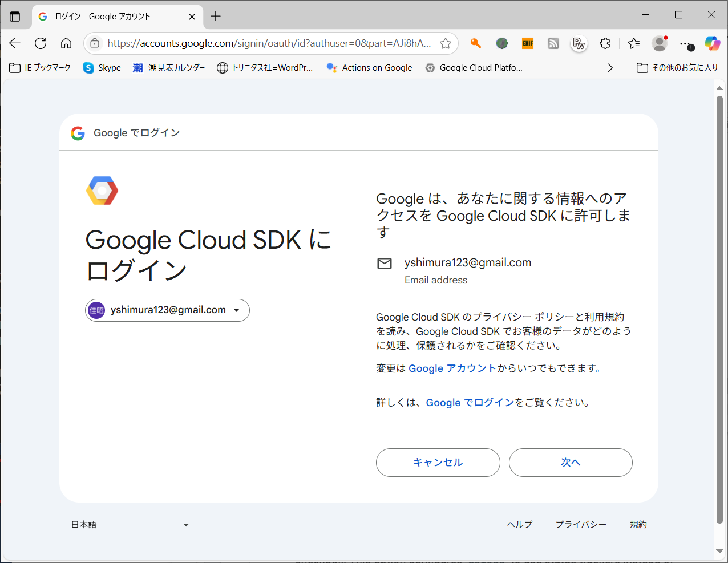Expand the bookmarks bar overflow chevron
The height and width of the screenshot is (563, 728).
pos(610,68)
